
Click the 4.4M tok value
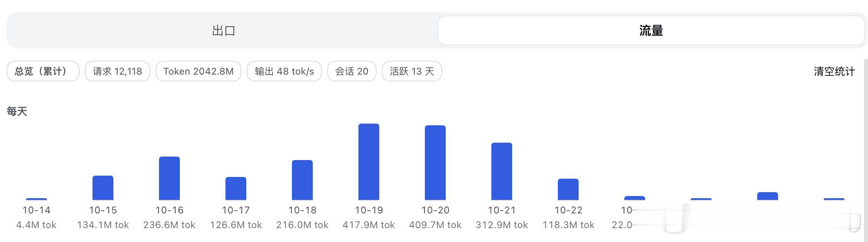[36, 225]
